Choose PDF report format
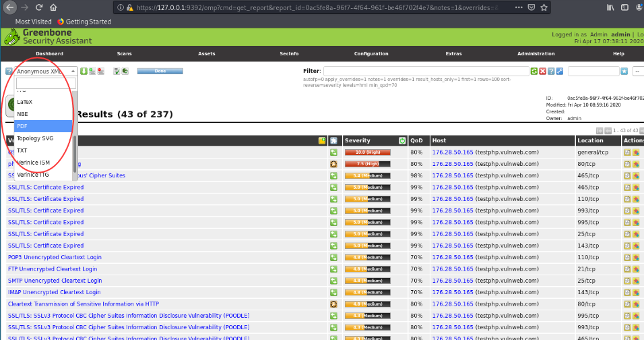 click(x=43, y=126)
